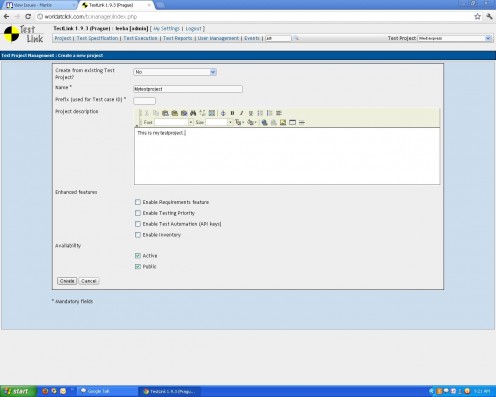The height and width of the screenshot is (397, 496).
Task: Toggle italic formatting in description editor
Action: pos(242,113)
